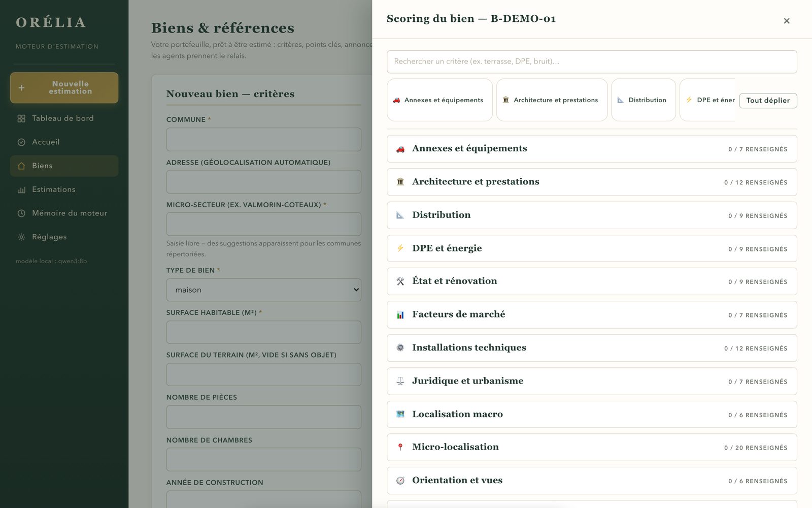812x508 pixels.
Task: Expand the Architecture et prestations section
Action: point(592,182)
